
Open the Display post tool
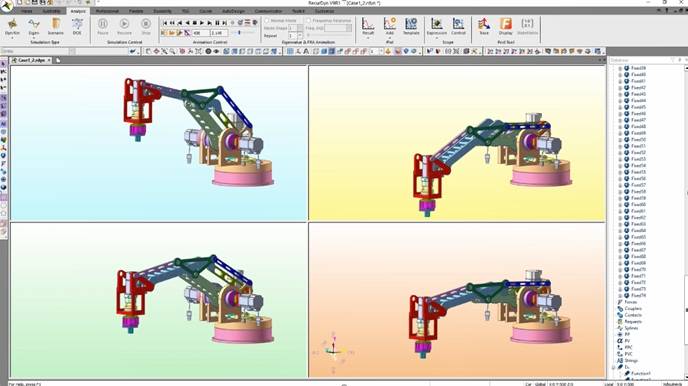point(505,26)
